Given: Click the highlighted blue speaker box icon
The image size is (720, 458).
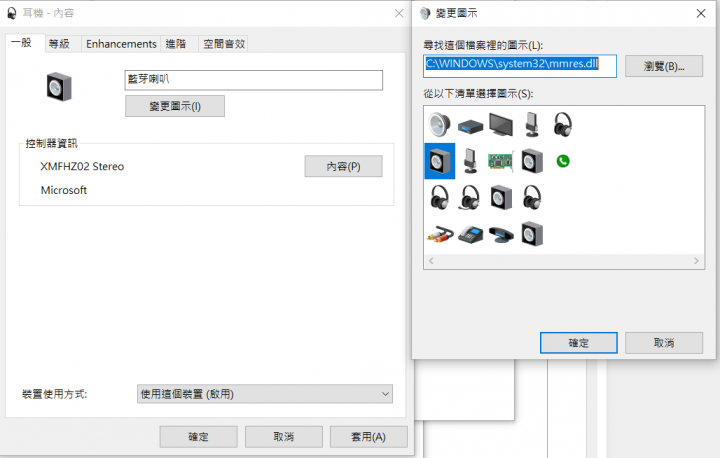Looking at the screenshot, I should [439, 161].
